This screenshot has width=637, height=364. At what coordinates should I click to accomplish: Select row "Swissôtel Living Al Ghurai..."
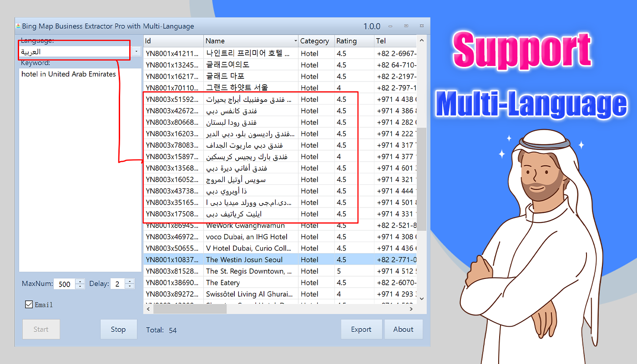(280, 294)
